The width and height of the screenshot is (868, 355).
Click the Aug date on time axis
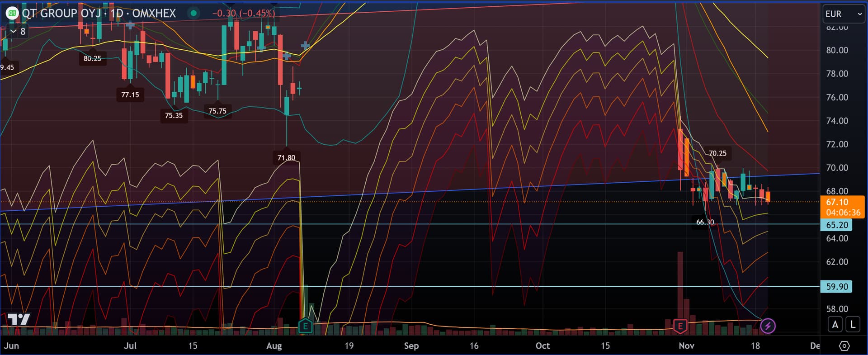pos(274,346)
